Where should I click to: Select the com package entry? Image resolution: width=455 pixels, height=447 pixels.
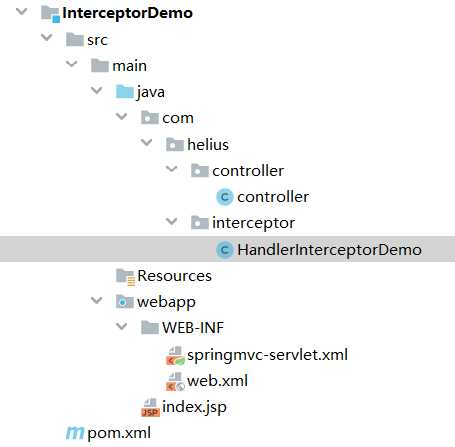pos(178,118)
